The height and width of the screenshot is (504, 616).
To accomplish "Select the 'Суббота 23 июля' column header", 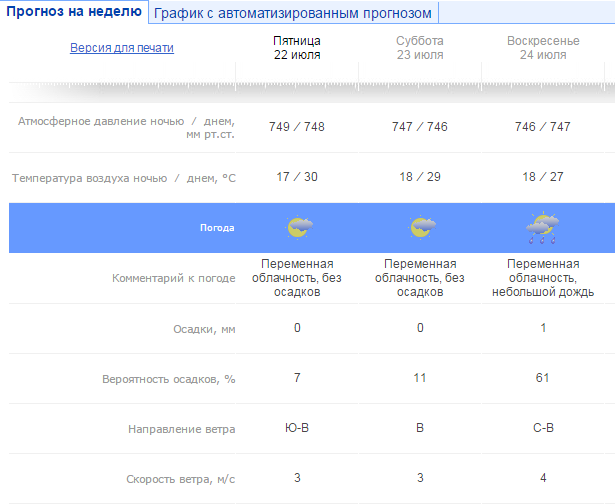I will pyautogui.click(x=420, y=48).
